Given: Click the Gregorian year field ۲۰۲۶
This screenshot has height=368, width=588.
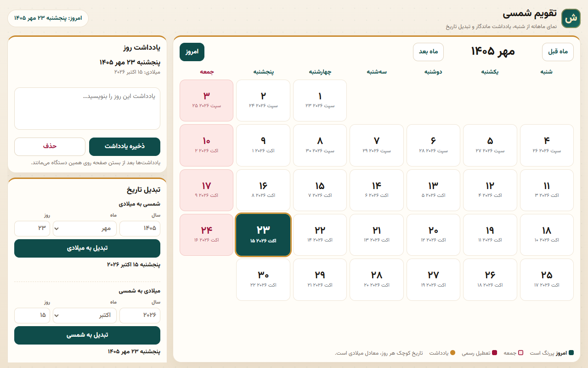Looking at the screenshot, I should coord(140,316).
